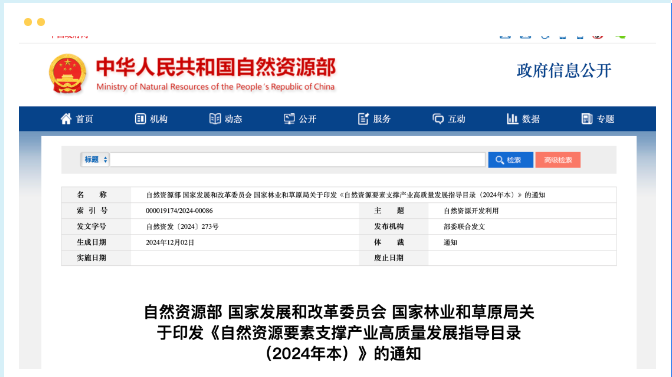Click the 实施日期 label cell
The width and height of the screenshot is (672, 377).
coord(96,257)
